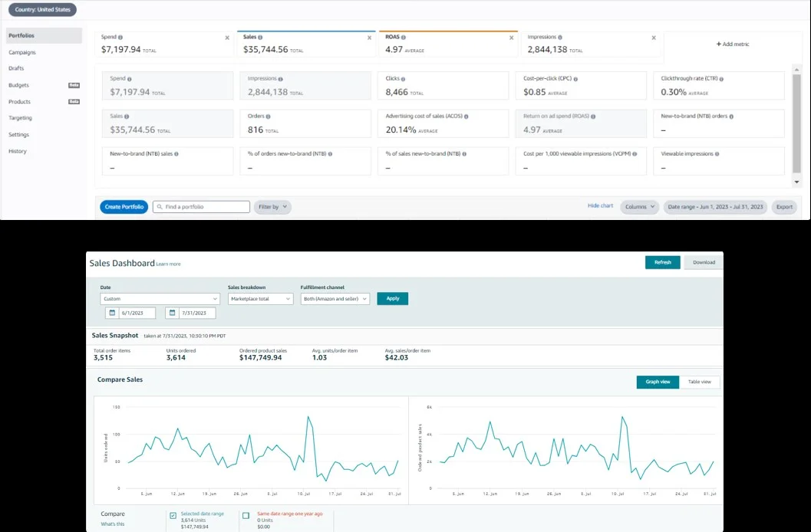Click info icon beside Impressions tab label
Image resolution: width=811 pixels, height=532 pixels.
click(560, 38)
